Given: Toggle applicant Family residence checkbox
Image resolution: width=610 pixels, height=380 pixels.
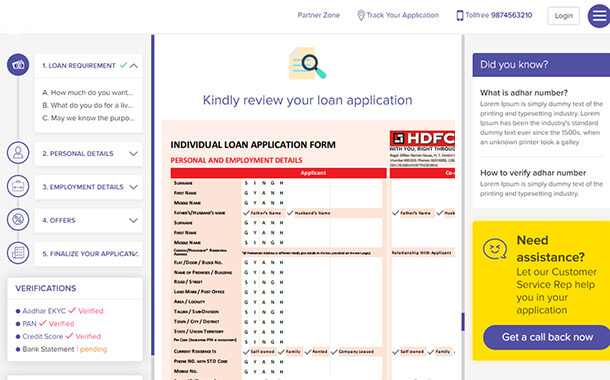Looking at the screenshot, I should (x=281, y=352).
